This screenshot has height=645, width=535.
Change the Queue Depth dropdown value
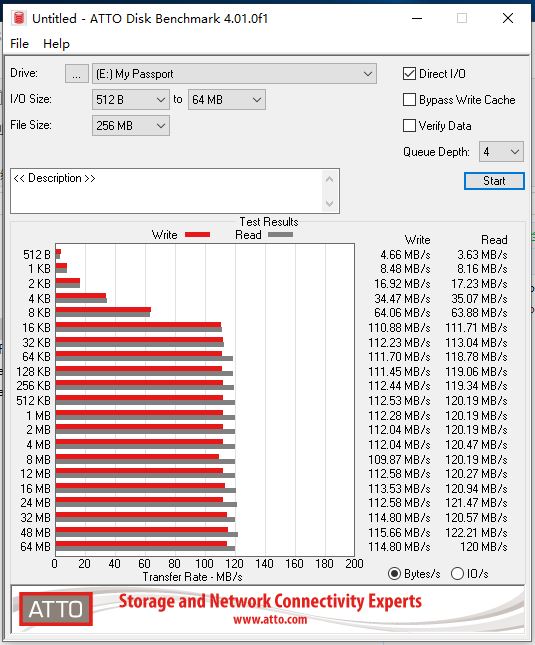[x=501, y=152]
